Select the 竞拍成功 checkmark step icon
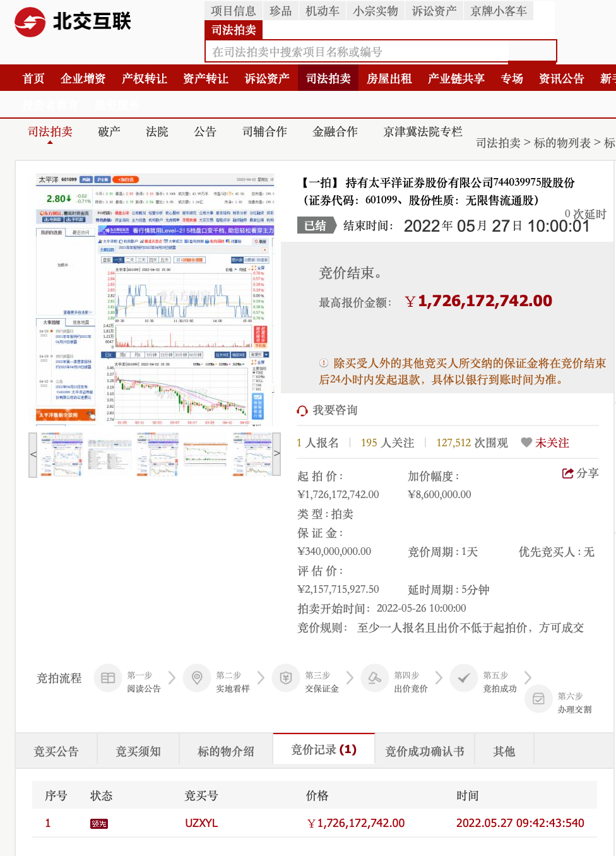 click(464, 677)
